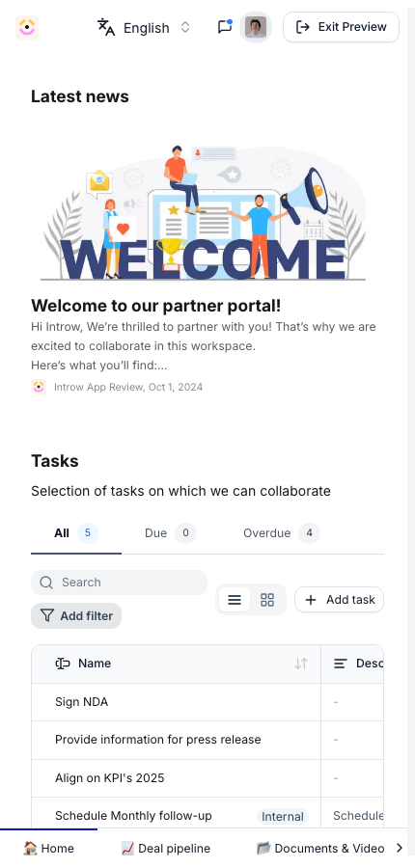Open the user avatar profile menu
The height and width of the screenshot is (868, 415).
(x=256, y=27)
